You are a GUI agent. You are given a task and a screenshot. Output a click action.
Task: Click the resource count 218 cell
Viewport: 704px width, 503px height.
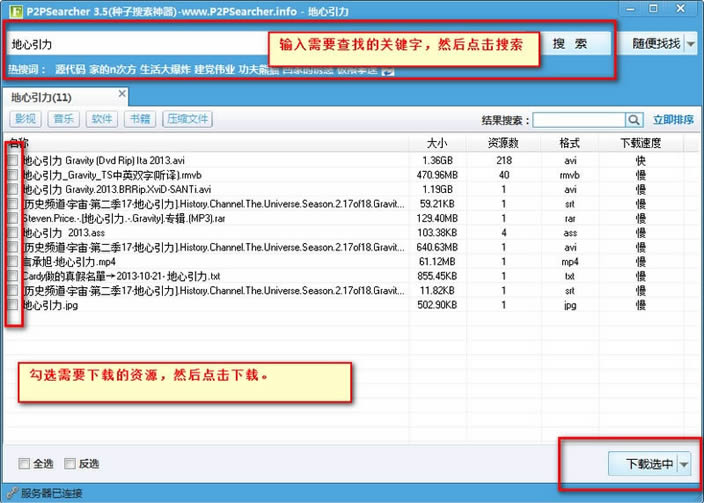[x=504, y=160]
